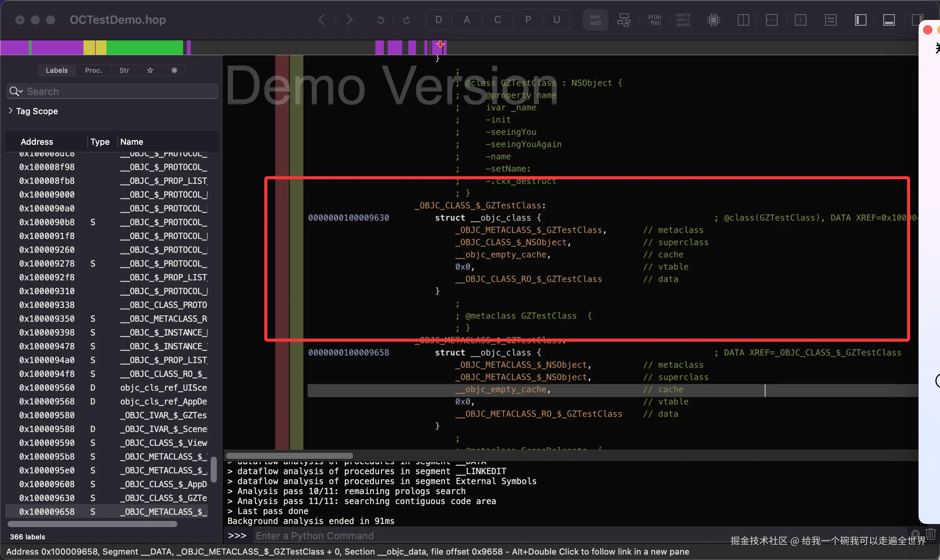Viewport: 940px width, 560px height.
Task: Click the red marker in navigation bar
Action: (441, 44)
